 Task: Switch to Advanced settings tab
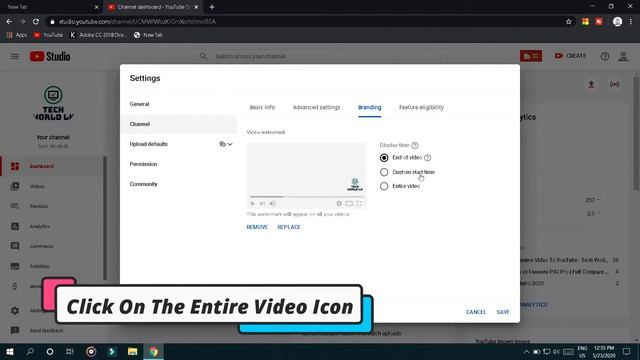(x=316, y=107)
